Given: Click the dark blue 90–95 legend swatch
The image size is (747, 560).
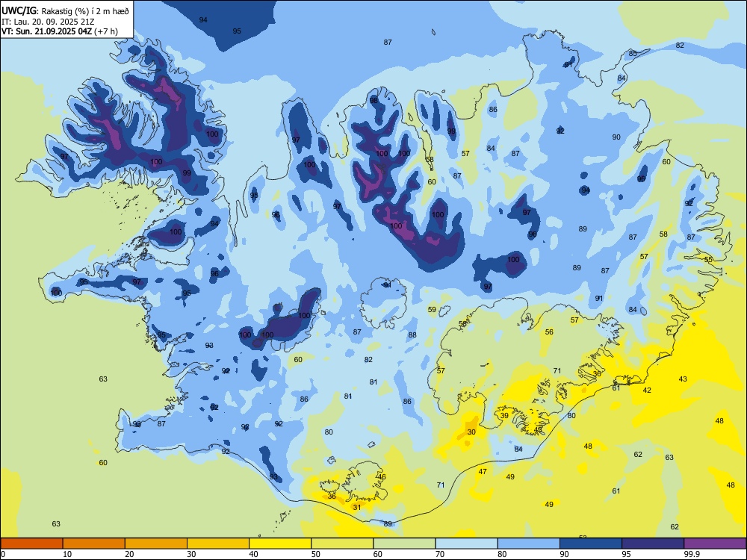Looking at the screenshot, I should tap(591, 544).
